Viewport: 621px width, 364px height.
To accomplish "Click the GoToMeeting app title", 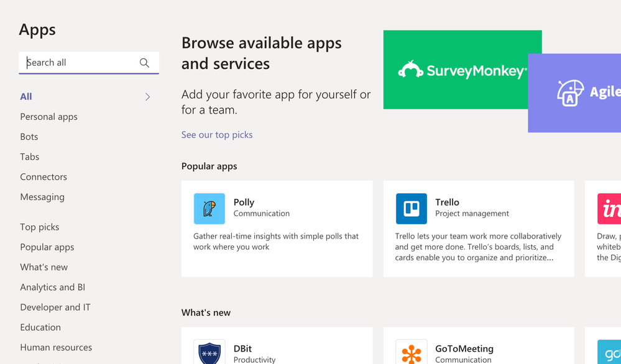I will tap(464, 348).
